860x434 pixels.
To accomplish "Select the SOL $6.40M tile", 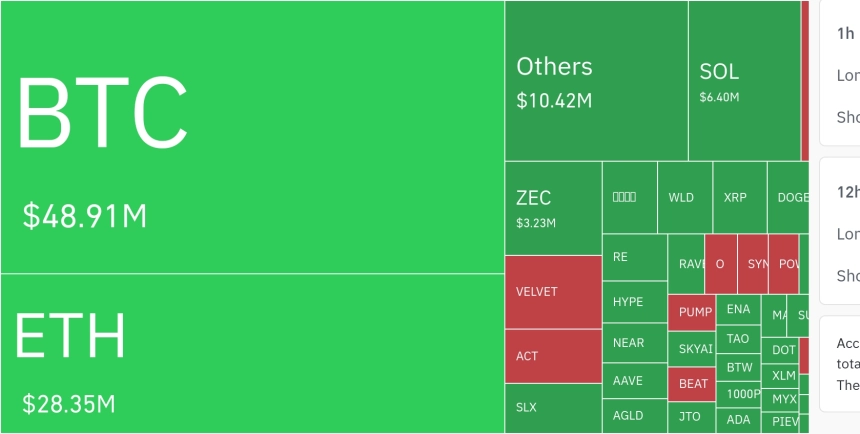I will 745,81.
